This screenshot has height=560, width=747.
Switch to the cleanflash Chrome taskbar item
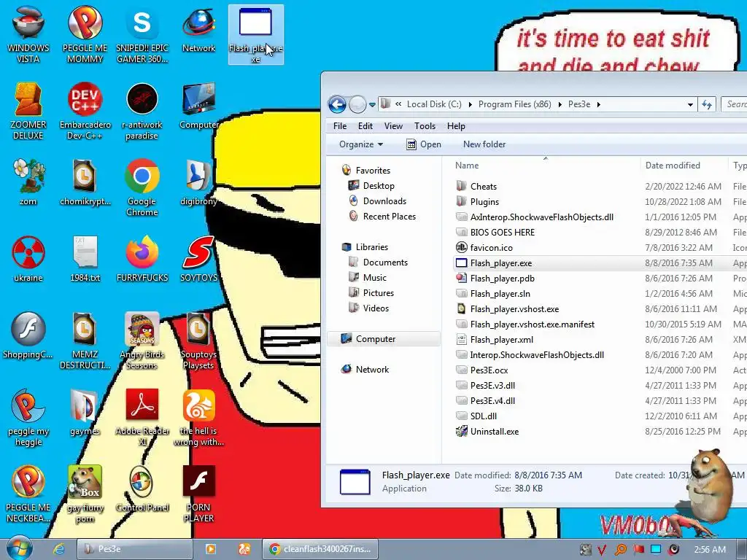coord(320,549)
